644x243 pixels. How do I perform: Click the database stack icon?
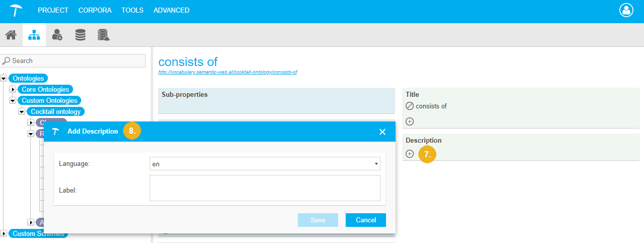[x=80, y=35]
